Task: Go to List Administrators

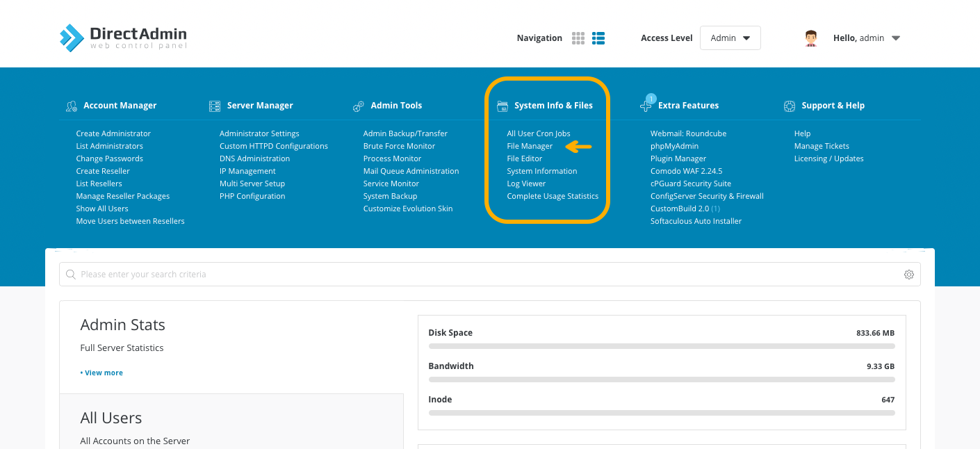Action: (x=110, y=146)
